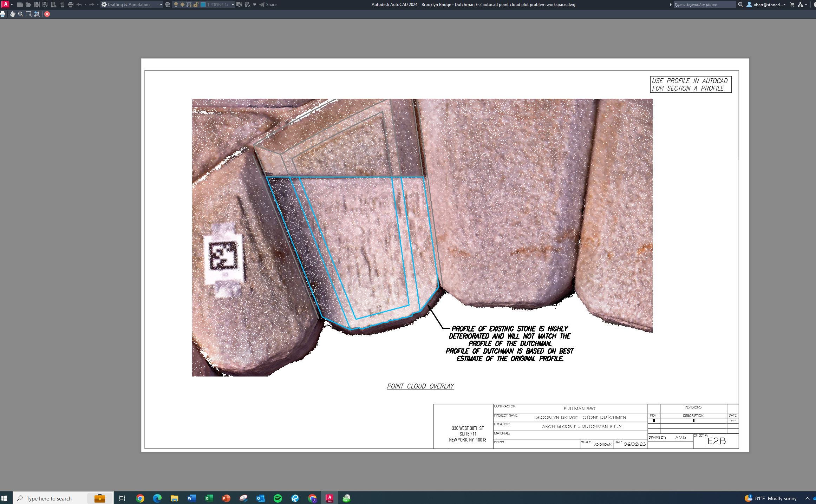816x504 pixels.
Task: Click the search magnifier icon
Action: (x=740, y=5)
